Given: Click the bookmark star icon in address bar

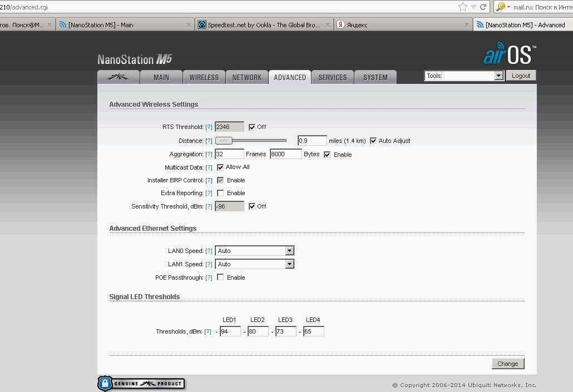Looking at the screenshot, I should point(463,7).
